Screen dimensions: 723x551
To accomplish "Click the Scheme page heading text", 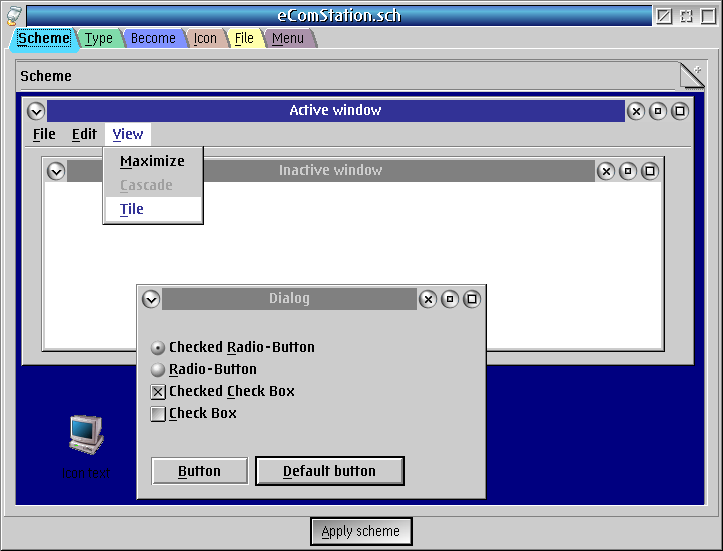I will (46, 76).
